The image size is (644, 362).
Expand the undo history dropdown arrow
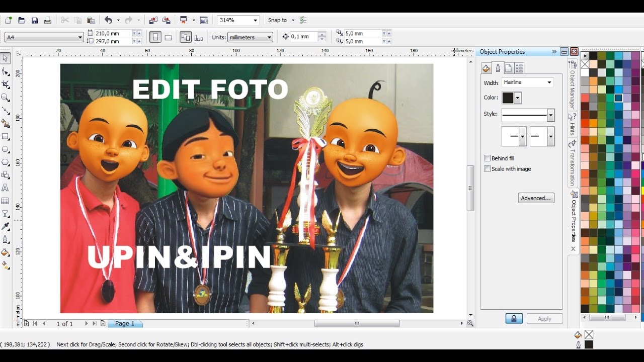click(118, 20)
